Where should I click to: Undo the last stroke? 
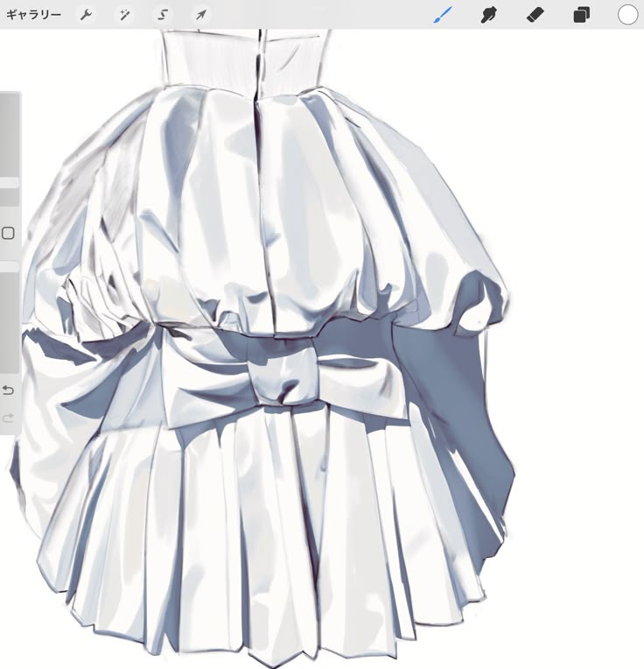tap(8, 390)
